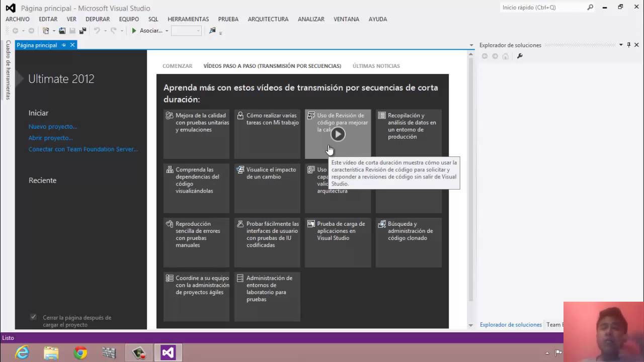
Task: Open the empty solution configuration combo box
Action: pos(186,31)
